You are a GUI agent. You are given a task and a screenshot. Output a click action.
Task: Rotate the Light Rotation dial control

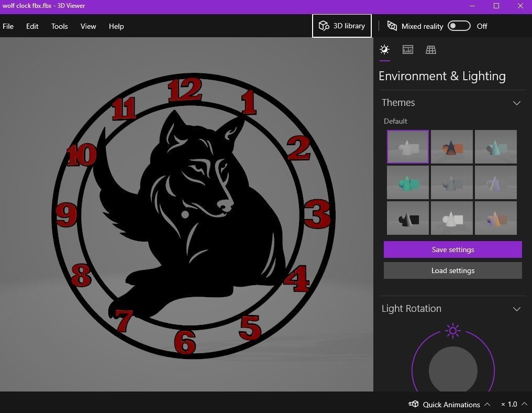tap(452, 371)
